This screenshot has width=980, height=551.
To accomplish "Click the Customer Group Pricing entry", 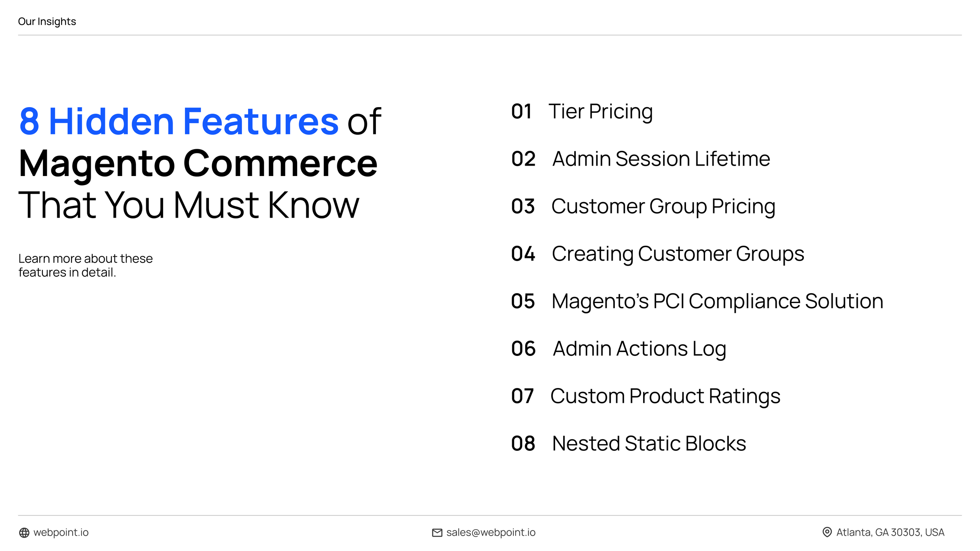I will click(x=663, y=206).
